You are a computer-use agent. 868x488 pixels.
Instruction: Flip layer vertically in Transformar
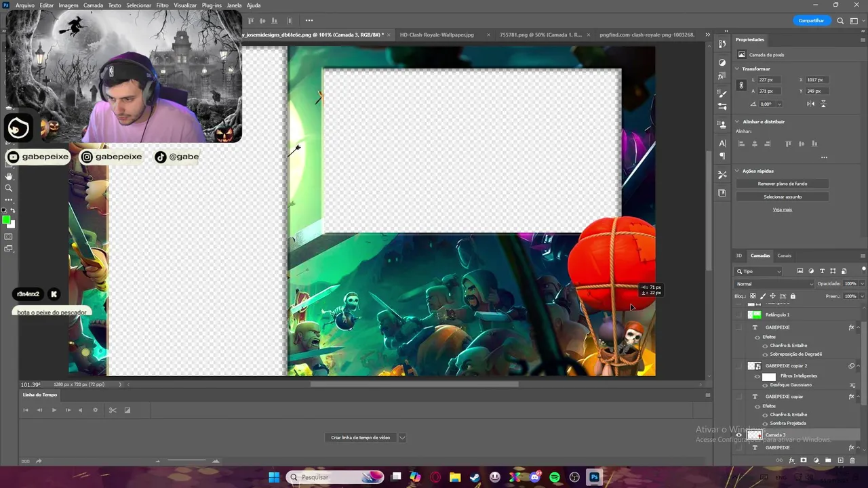click(x=824, y=104)
